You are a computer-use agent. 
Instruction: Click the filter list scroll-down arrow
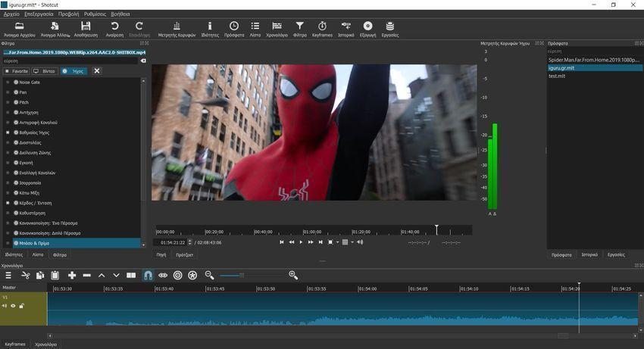(143, 245)
